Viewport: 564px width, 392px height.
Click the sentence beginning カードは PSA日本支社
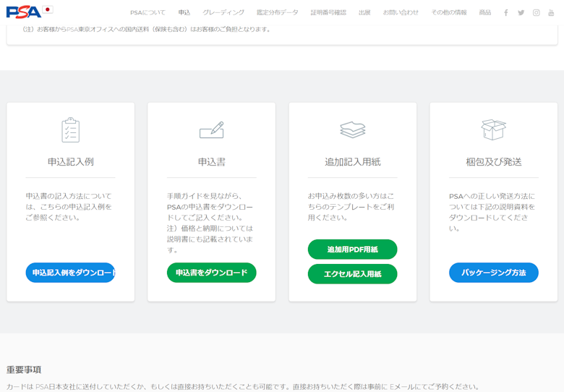coord(243,387)
